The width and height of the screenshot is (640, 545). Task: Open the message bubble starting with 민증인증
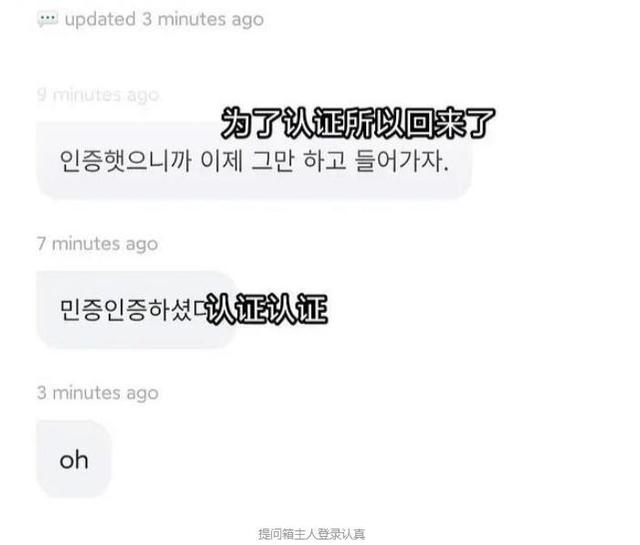pos(137,309)
